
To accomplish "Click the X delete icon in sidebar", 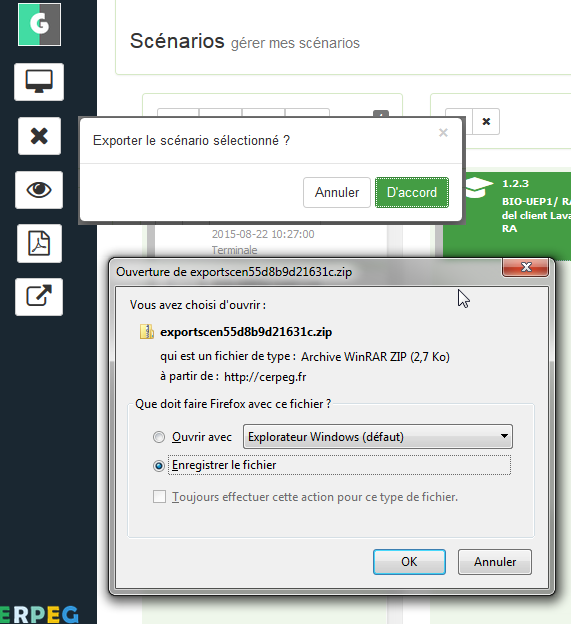I will (x=39, y=136).
